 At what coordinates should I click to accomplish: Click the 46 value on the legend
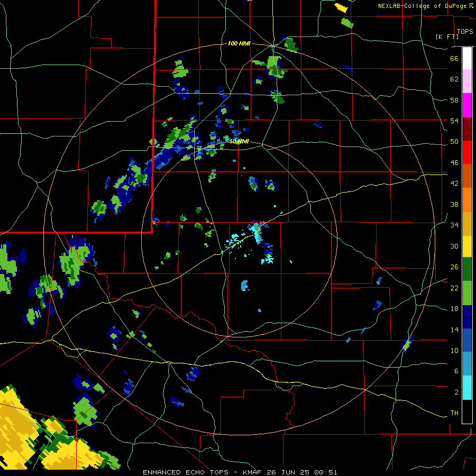click(x=454, y=163)
